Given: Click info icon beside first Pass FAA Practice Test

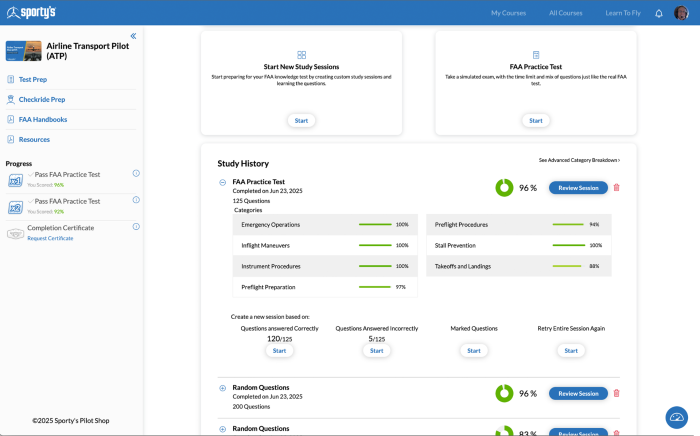Looking at the screenshot, I should 136,173.
